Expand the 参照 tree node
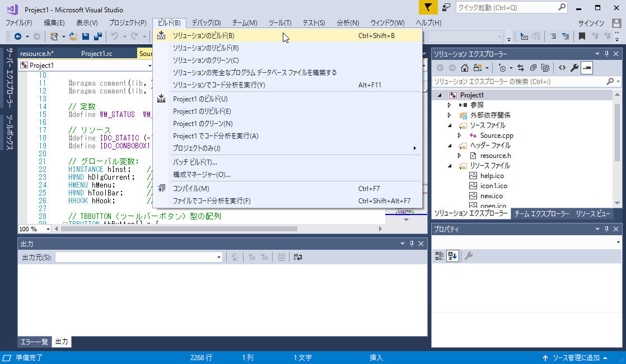Image resolution: width=626 pixels, height=364 pixels. click(x=450, y=105)
